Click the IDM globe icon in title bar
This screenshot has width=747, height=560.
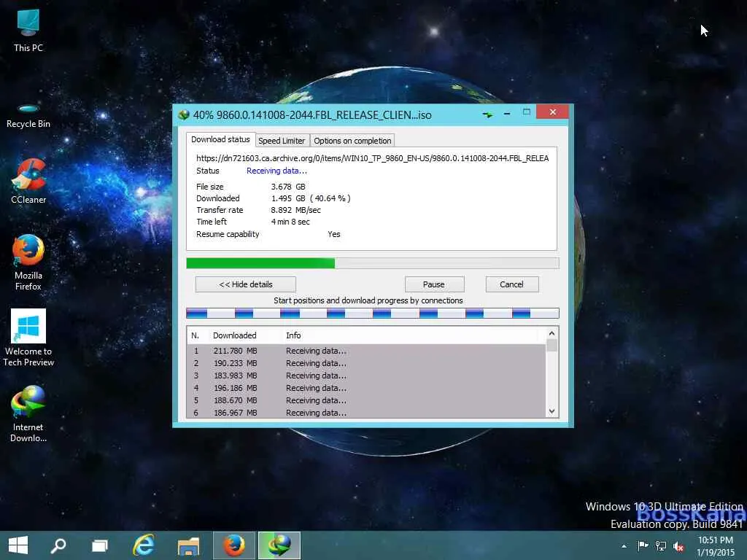coord(183,114)
